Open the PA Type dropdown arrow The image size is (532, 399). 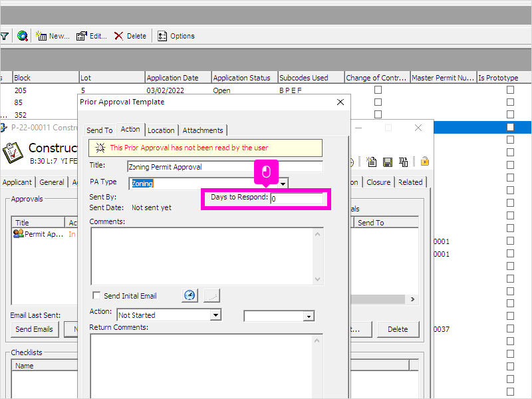[x=283, y=184]
